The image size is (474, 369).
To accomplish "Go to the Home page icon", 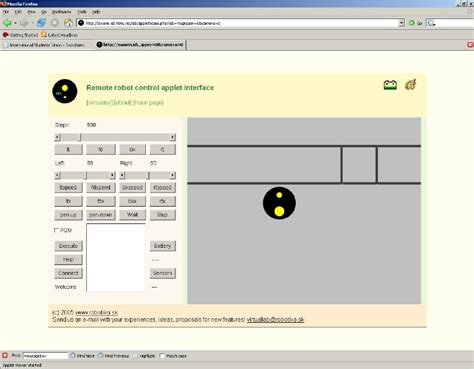I will [x=68, y=23].
